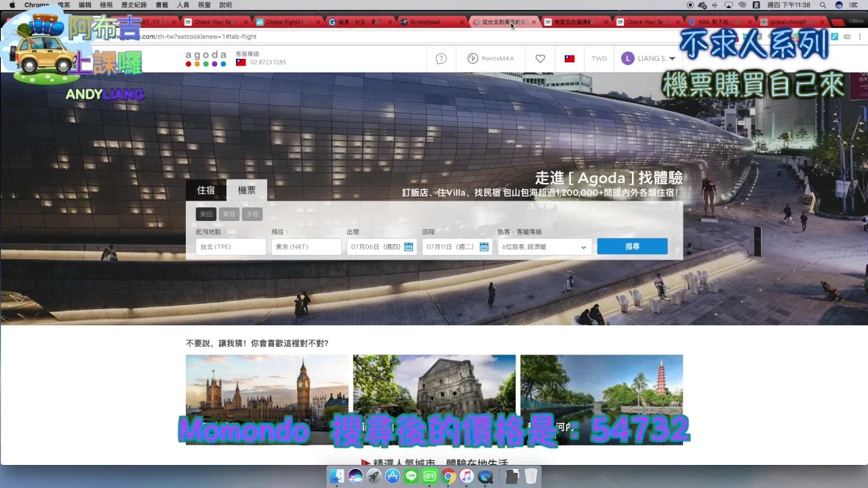
Task: Open Google Chrome from the Dock
Action: pyautogui.click(x=448, y=476)
